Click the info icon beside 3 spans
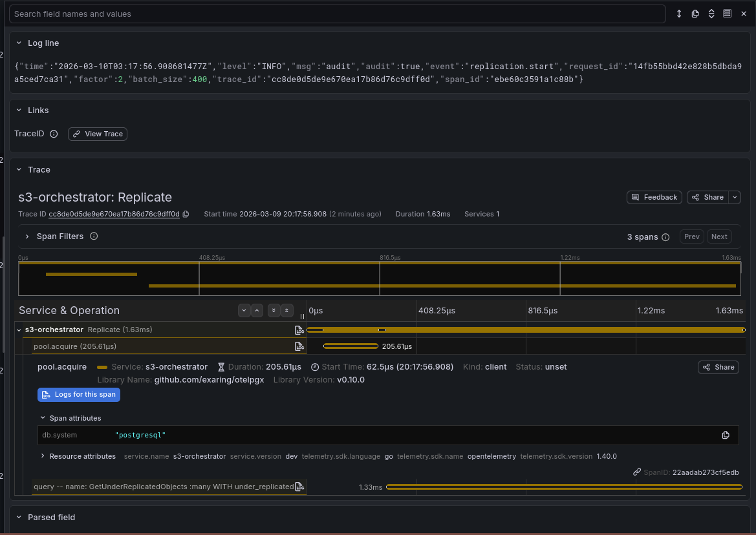756x535 pixels. (666, 237)
